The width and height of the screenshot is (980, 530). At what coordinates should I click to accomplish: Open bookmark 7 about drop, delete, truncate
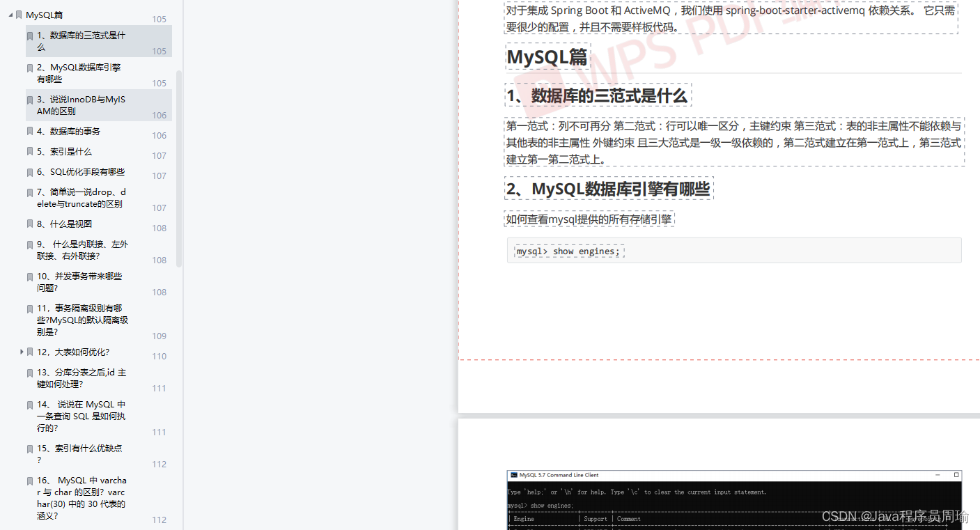click(x=81, y=198)
